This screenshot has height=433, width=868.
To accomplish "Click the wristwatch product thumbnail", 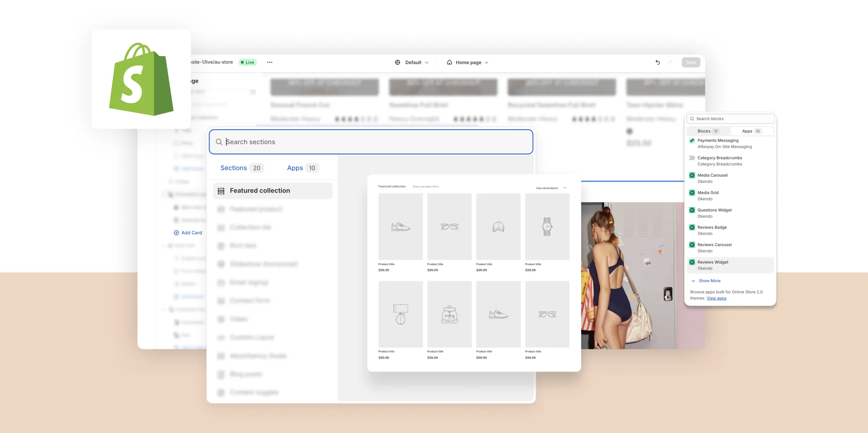I will (x=547, y=226).
